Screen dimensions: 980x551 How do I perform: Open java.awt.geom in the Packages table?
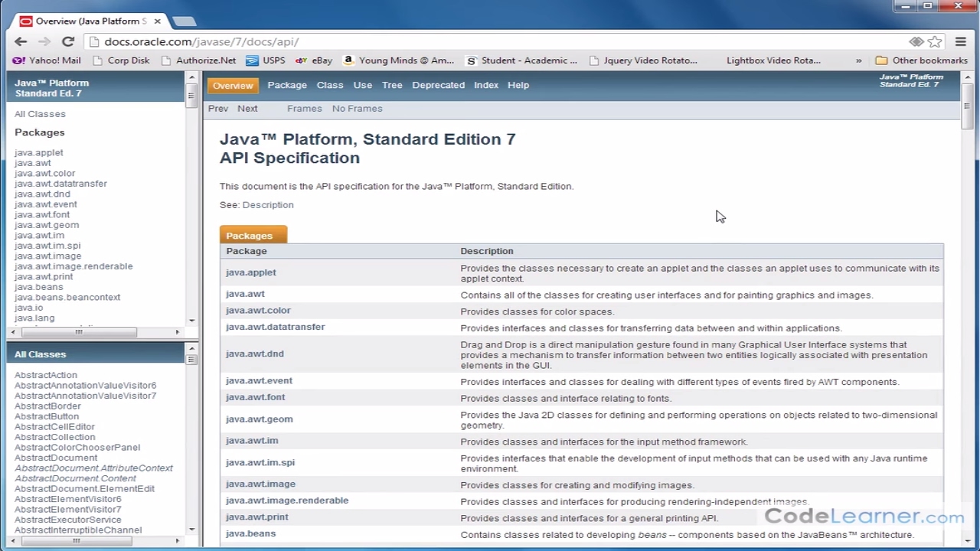[x=260, y=419]
